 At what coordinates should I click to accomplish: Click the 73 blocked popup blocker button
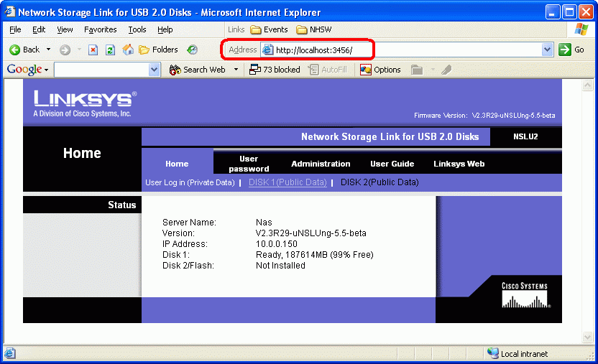(x=275, y=70)
